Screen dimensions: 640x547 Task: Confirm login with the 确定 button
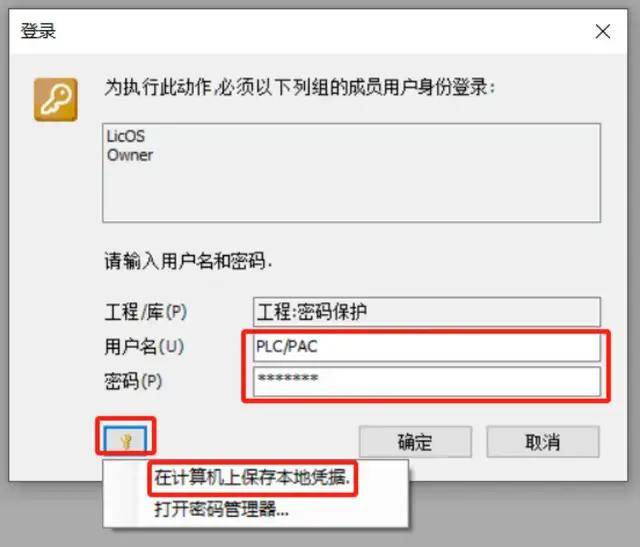tap(415, 442)
